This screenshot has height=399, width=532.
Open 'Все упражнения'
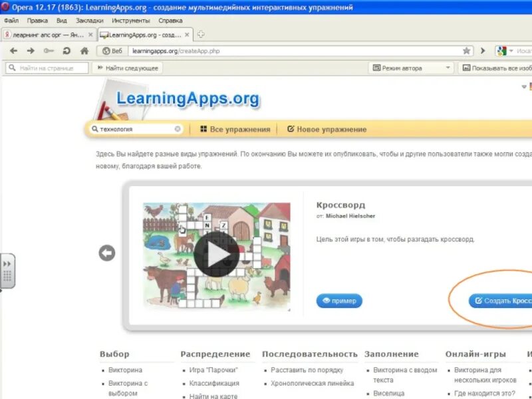pyautogui.click(x=235, y=129)
